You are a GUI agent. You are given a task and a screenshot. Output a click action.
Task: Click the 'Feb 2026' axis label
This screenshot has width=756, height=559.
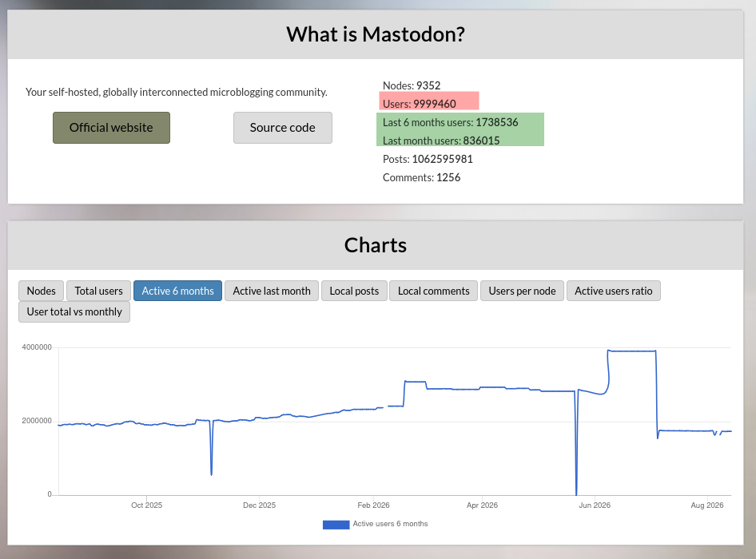[x=374, y=505]
